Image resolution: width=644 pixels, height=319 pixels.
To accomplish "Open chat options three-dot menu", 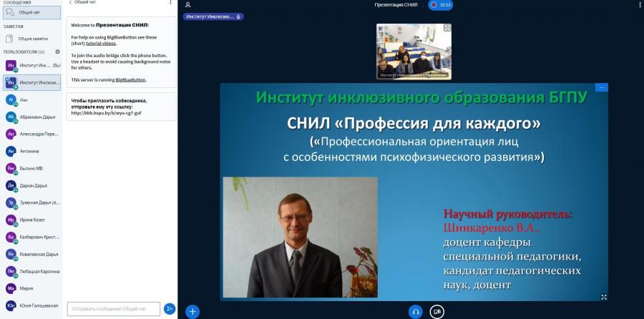I will click(x=171, y=2).
